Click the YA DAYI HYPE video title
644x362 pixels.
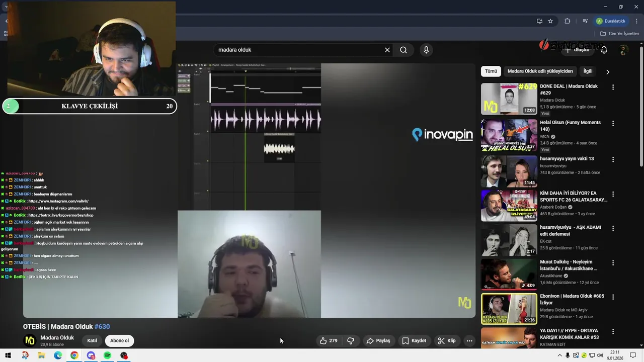tap(570, 334)
